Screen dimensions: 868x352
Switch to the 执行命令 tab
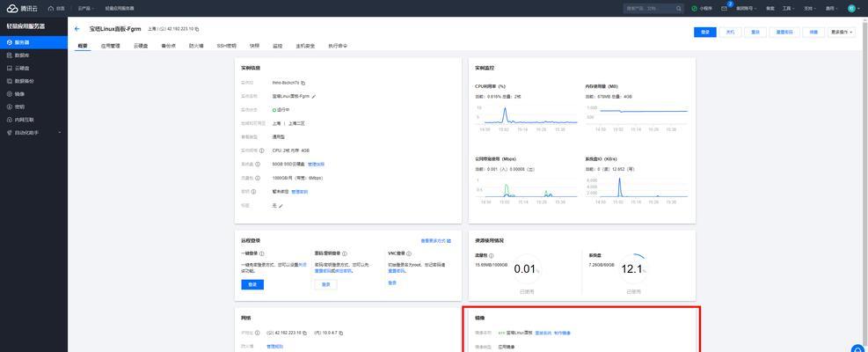338,46
